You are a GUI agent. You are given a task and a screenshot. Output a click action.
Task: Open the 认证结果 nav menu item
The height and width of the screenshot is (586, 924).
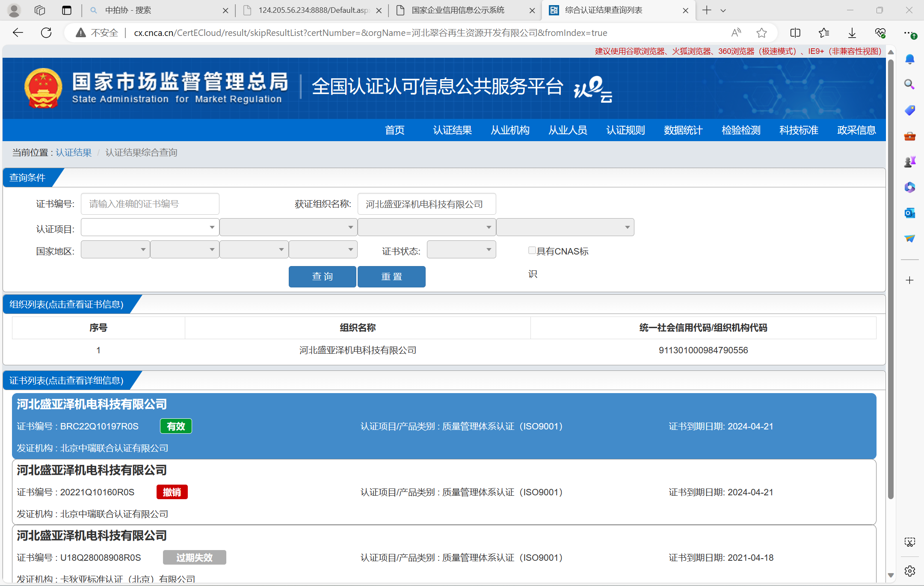click(452, 130)
